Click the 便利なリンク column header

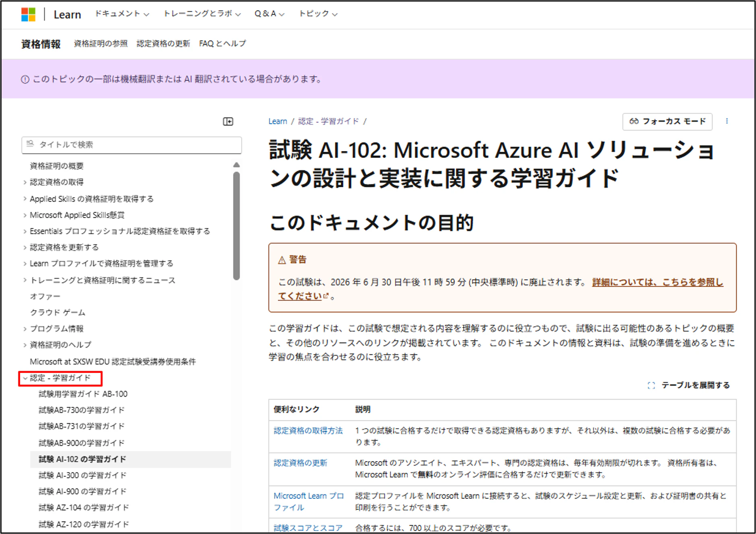coord(297,410)
